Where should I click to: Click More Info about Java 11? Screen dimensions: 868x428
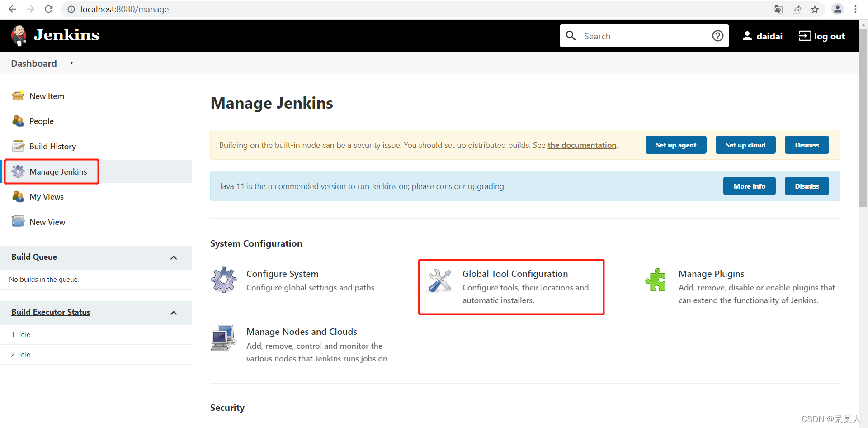pyautogui.click(x=749, y=186)
